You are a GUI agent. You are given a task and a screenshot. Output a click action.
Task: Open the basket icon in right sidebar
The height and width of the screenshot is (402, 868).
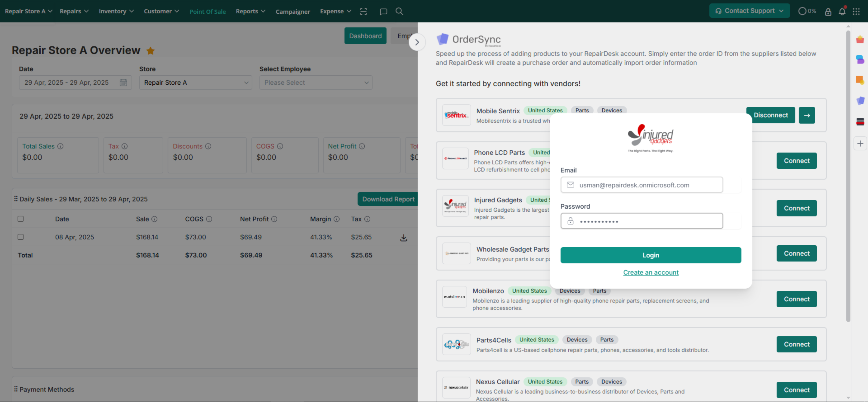[x=860, y=39]
